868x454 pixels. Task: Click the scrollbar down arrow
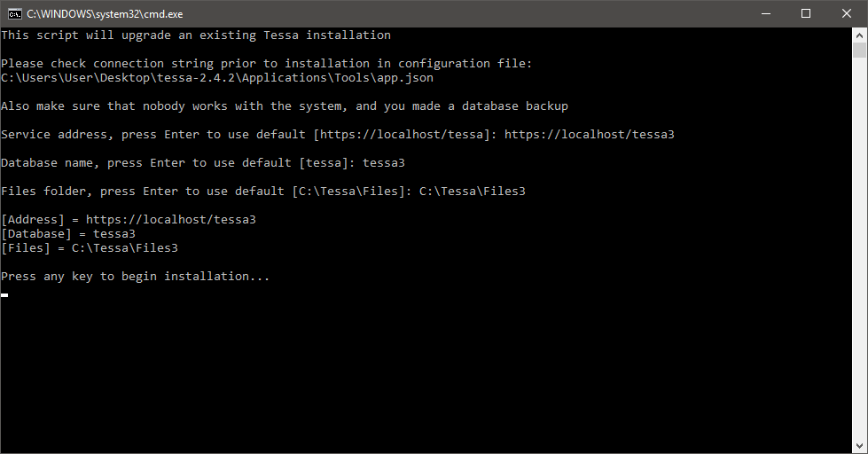click(x=859, y=446)
